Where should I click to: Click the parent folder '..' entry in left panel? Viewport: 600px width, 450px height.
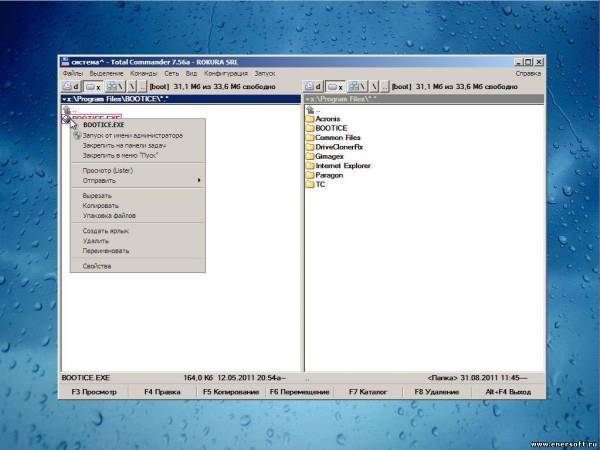tap(70, 110)
